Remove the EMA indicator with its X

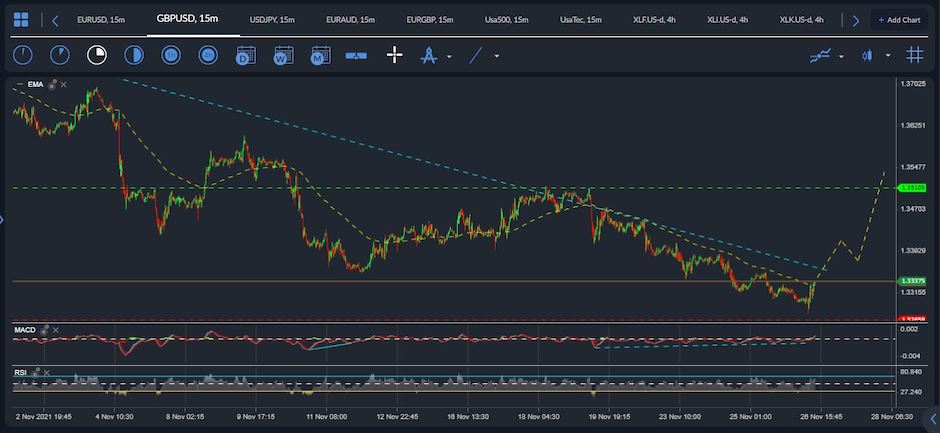tap(64, 85)
